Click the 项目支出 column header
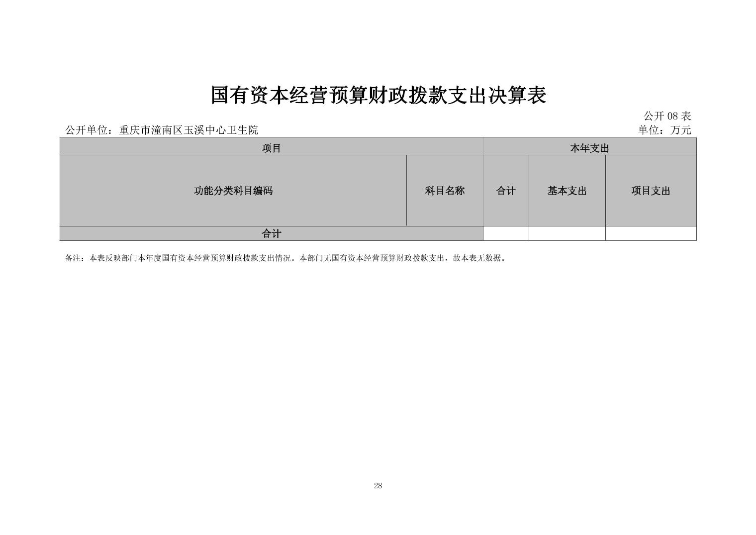 651,191
